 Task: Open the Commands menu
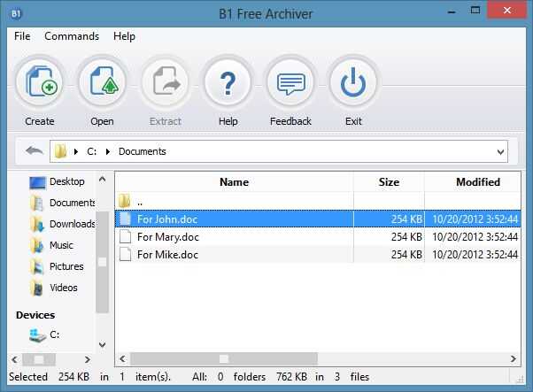(72, 36)
